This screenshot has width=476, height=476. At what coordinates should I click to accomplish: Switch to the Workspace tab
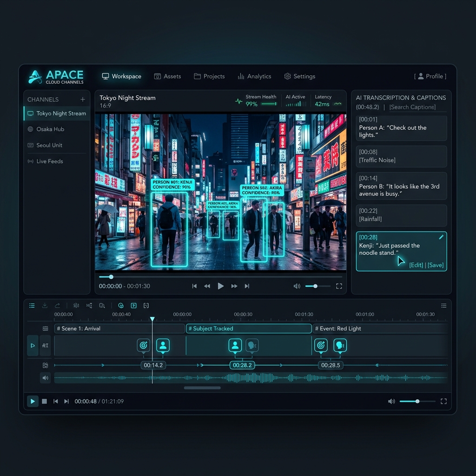click(x=121, y=76)
